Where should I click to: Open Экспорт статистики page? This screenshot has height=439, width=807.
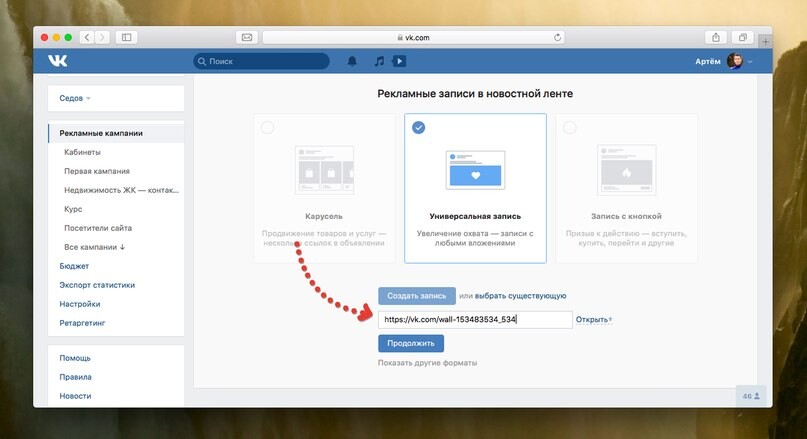pyautogui.click(x=97, y=285)
